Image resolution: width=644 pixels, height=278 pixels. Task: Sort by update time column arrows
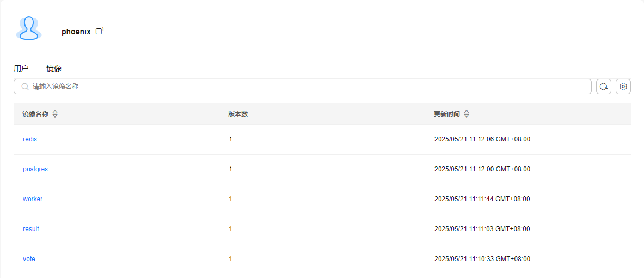466,114
